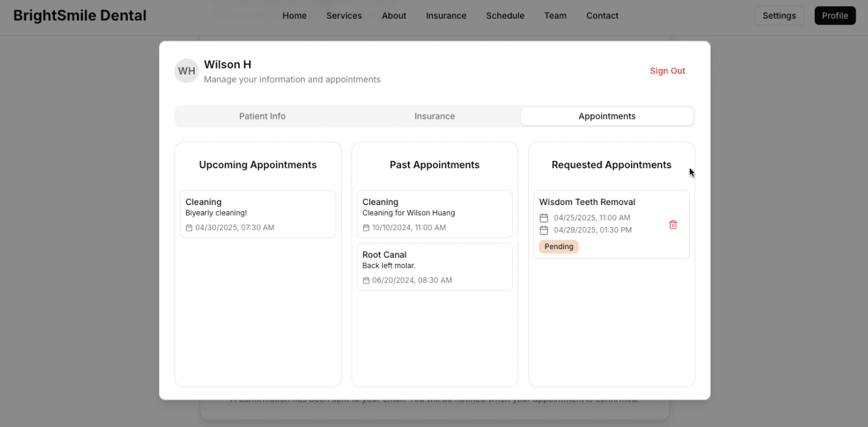The width and height of the screenshot is (868, 427).
Task: Click calendar icon beside 04/30/2025 date
Action: [x=189, y=228]
